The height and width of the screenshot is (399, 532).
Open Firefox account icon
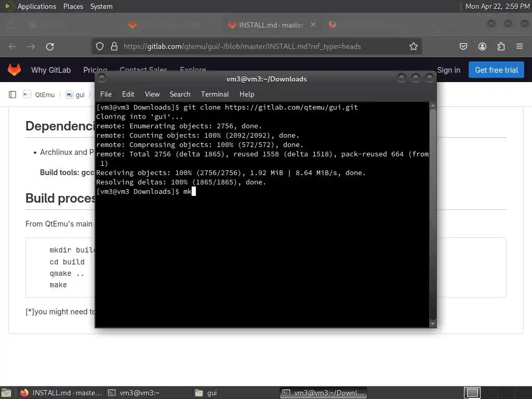point(482,46)
